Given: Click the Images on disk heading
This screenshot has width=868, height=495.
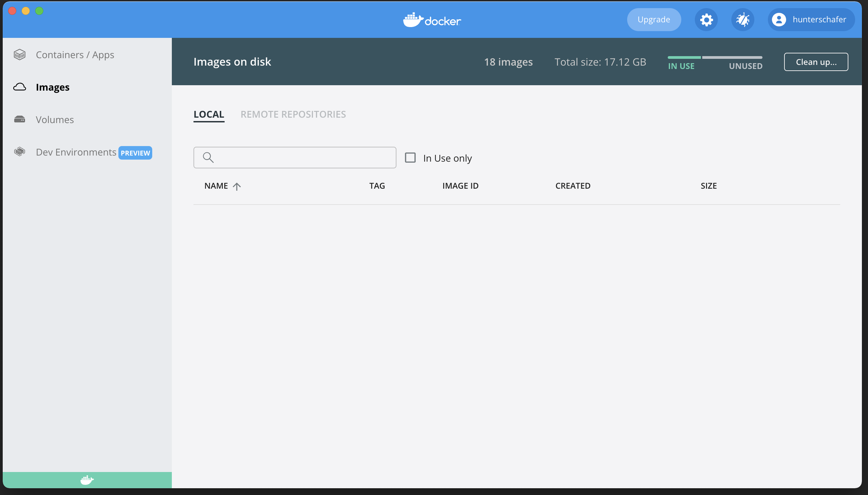Looking at the screenshot, I should click(x=232, y=62).
